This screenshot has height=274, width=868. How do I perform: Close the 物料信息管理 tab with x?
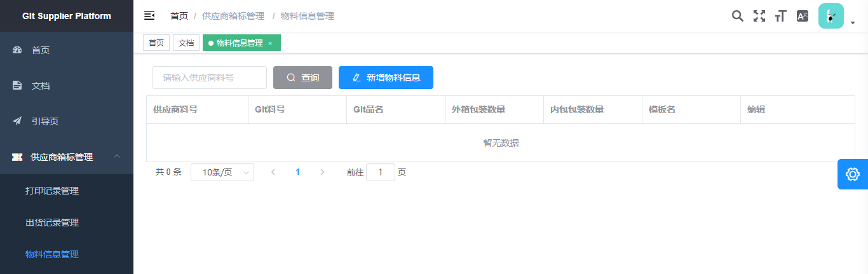click(x=270, y=43)
